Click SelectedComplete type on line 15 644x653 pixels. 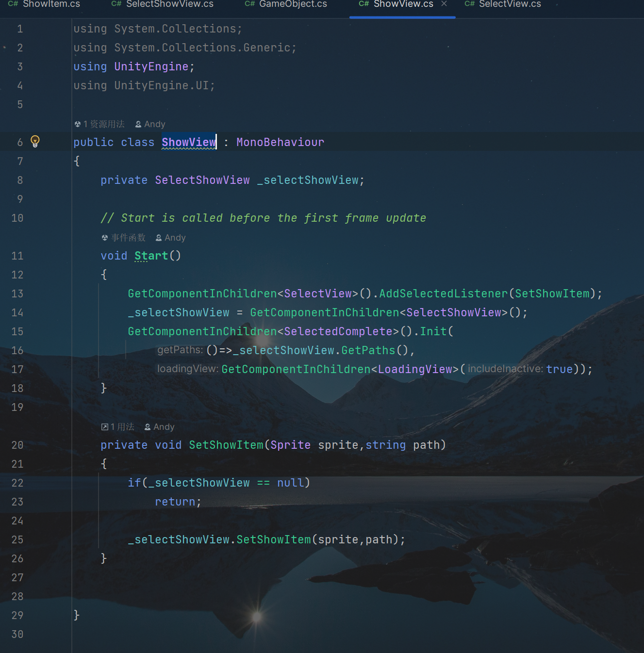338,331
